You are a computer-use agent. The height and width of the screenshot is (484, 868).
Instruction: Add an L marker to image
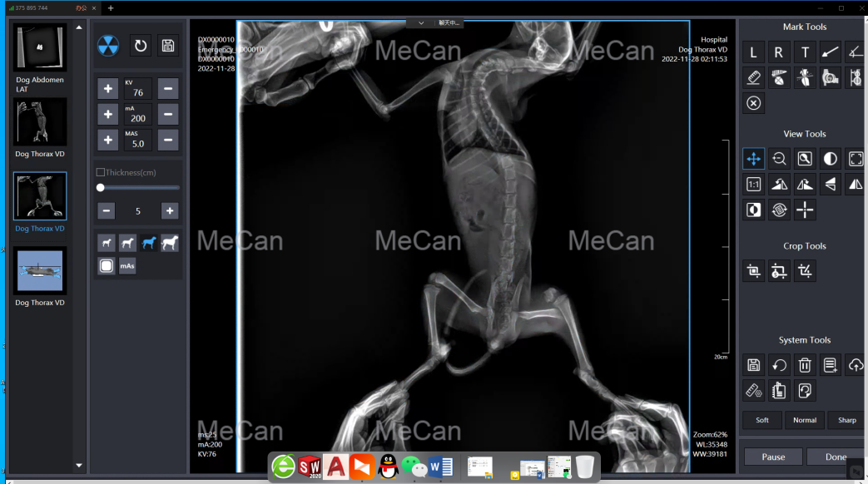pos(753,52)
